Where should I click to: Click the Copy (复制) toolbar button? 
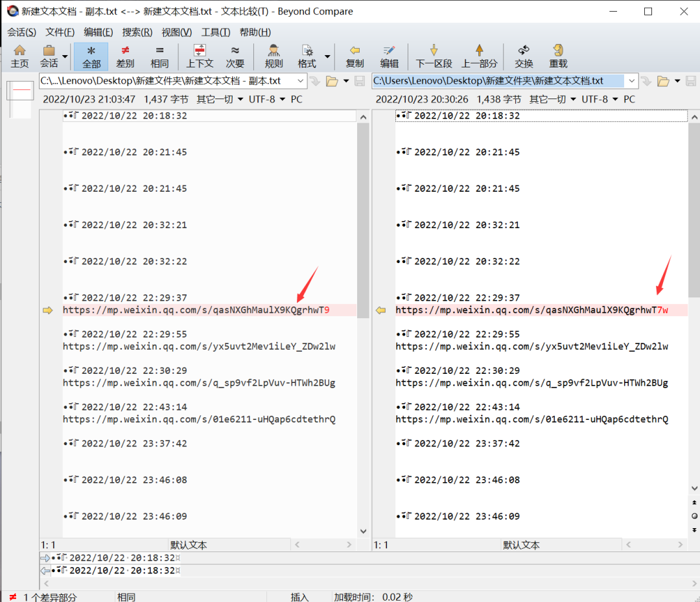(x=355, y=56)
